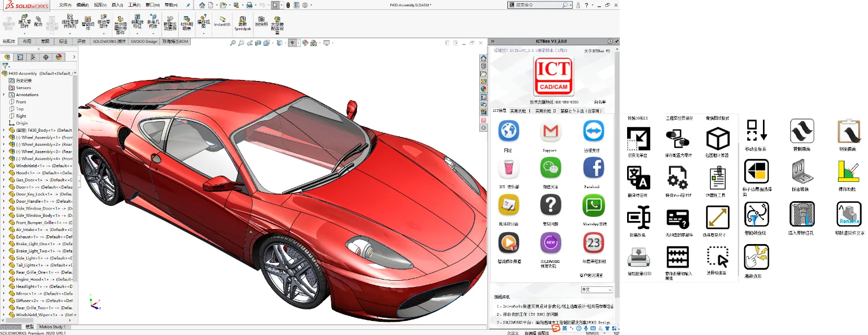Screen dimensions: 868x335
Task: Expand the Annotations tree node
Action: [x=4, y=95]
